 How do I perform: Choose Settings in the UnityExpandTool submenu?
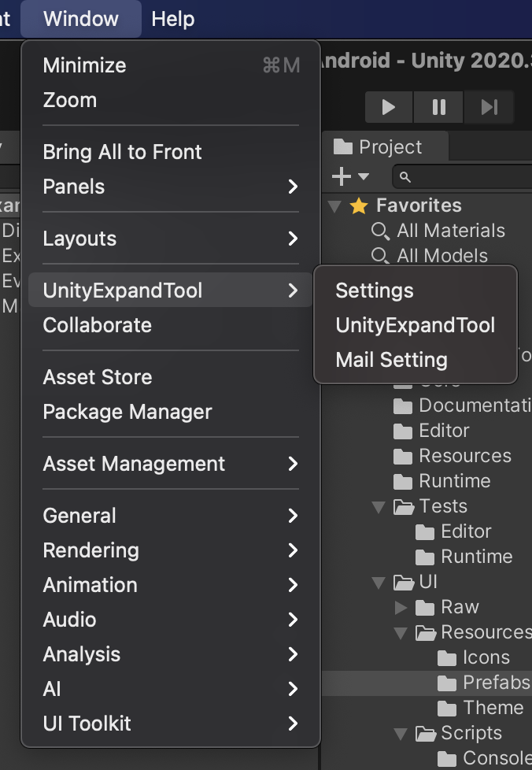click(416, 291)
